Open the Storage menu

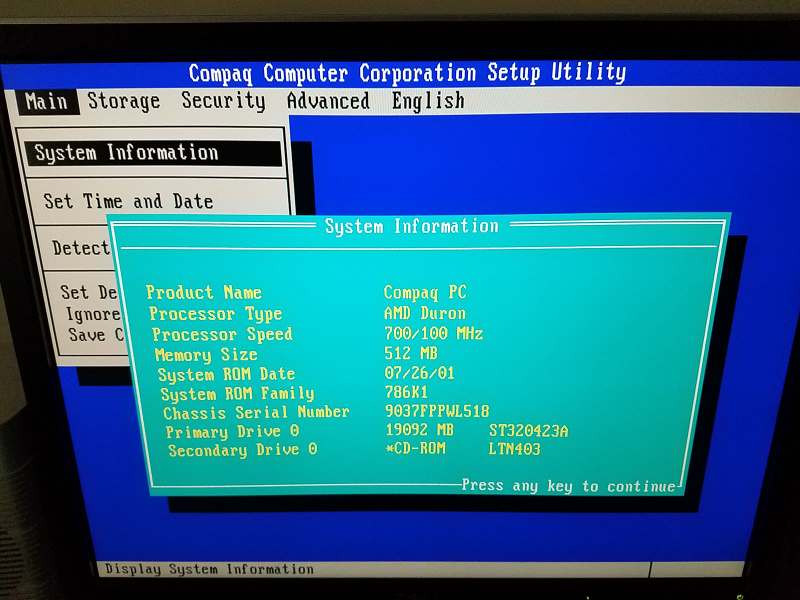click(124, 101)
